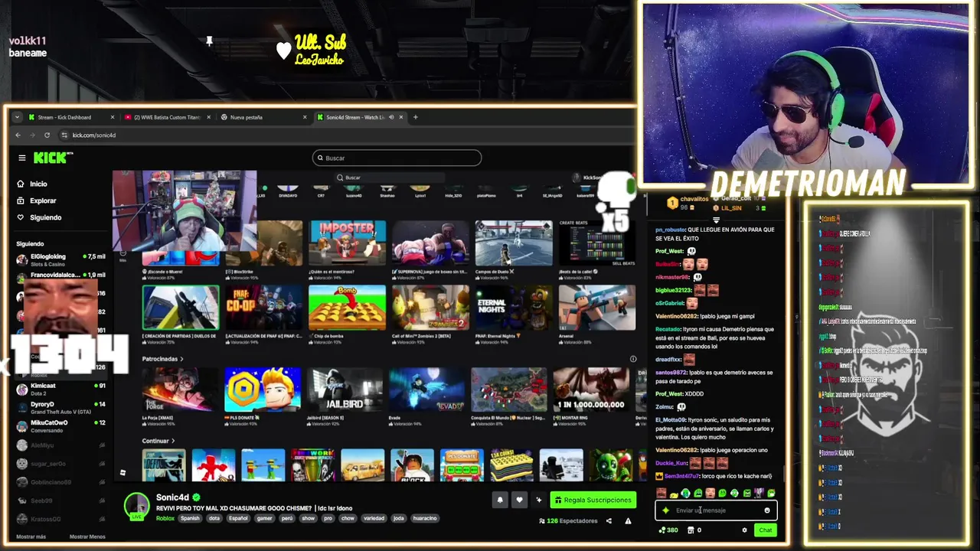Open the FNAF CO-OP game thumbnail
The height and width of the screenshot is (551, 980).
click(263, 307)
